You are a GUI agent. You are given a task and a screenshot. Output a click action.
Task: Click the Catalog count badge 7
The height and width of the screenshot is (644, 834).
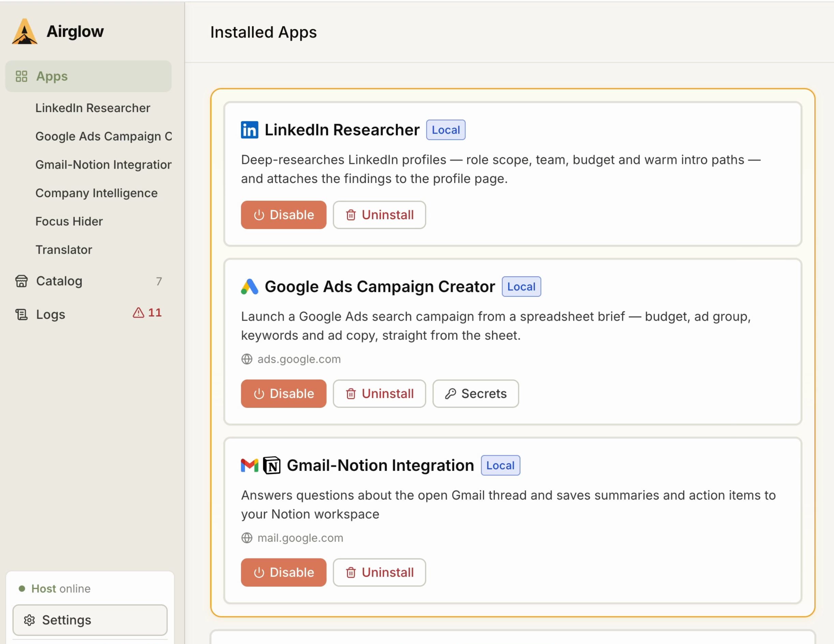pyautogui.click(x=159, y=281)
